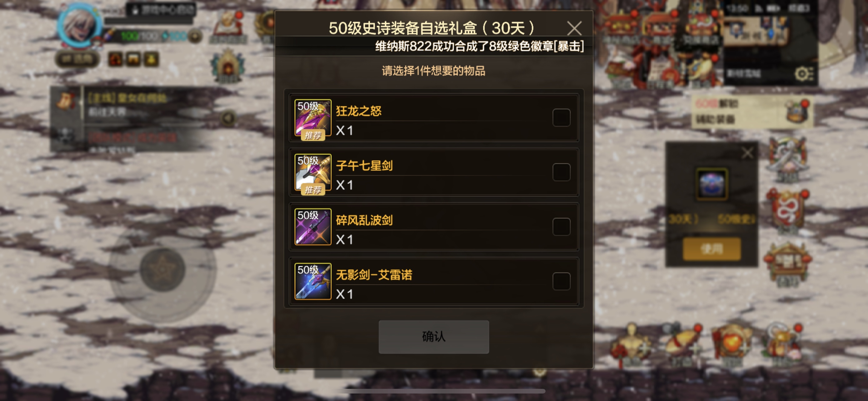
Task: Tap the 碎风乱波剑 purple sword icon
Action: pyautogui.click(x=313, y=227)
